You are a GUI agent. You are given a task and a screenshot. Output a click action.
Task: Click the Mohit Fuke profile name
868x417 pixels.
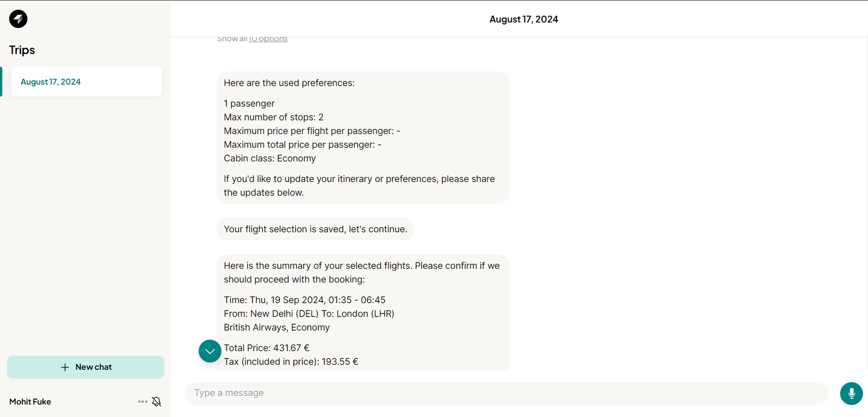pyautogui.click(x=30, y=402)
